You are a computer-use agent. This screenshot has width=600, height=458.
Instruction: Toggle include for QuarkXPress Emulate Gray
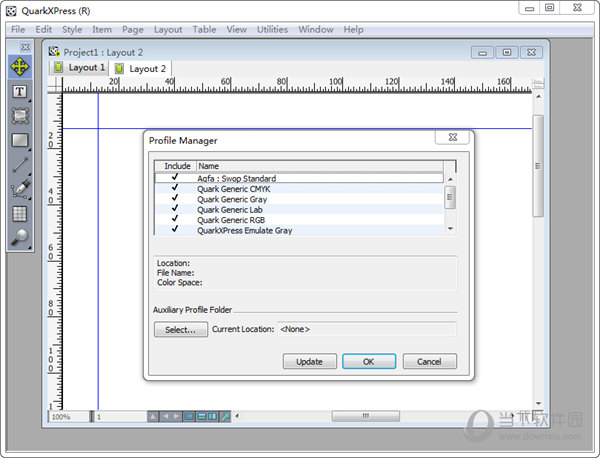(x=175, y=229)
